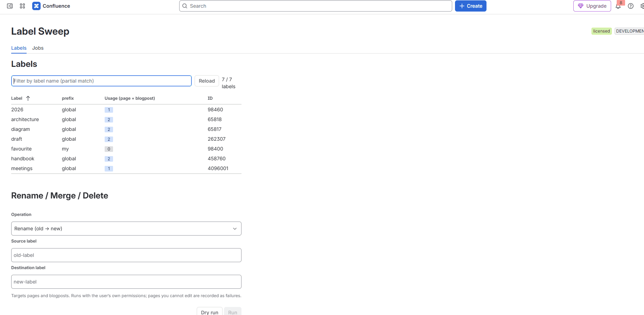Click the usage badge for 2026
Screen dimensions: 644x315
(x=109, y=110)
